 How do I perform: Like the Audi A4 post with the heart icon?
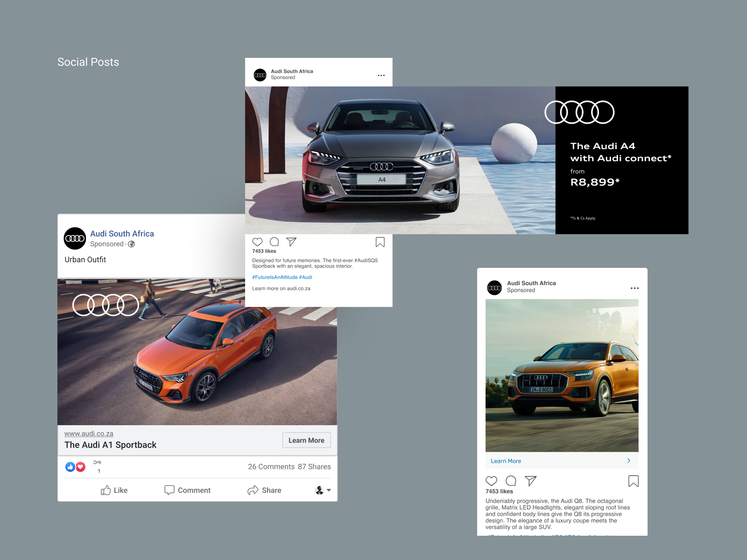[x=257, y=242]
